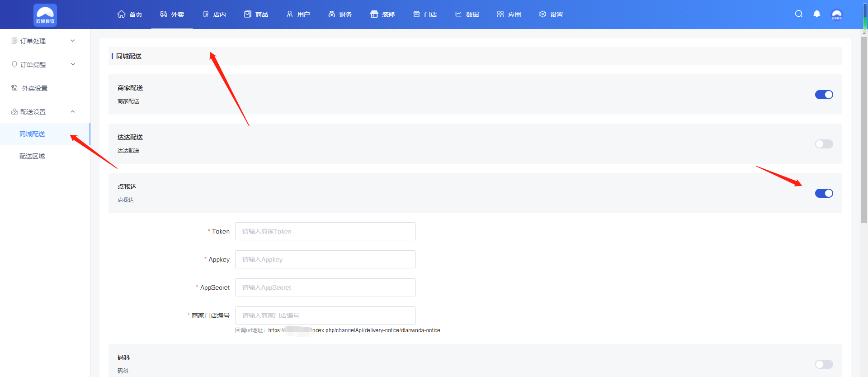Open notifications via the bell icon

click(x=817, y=14)
